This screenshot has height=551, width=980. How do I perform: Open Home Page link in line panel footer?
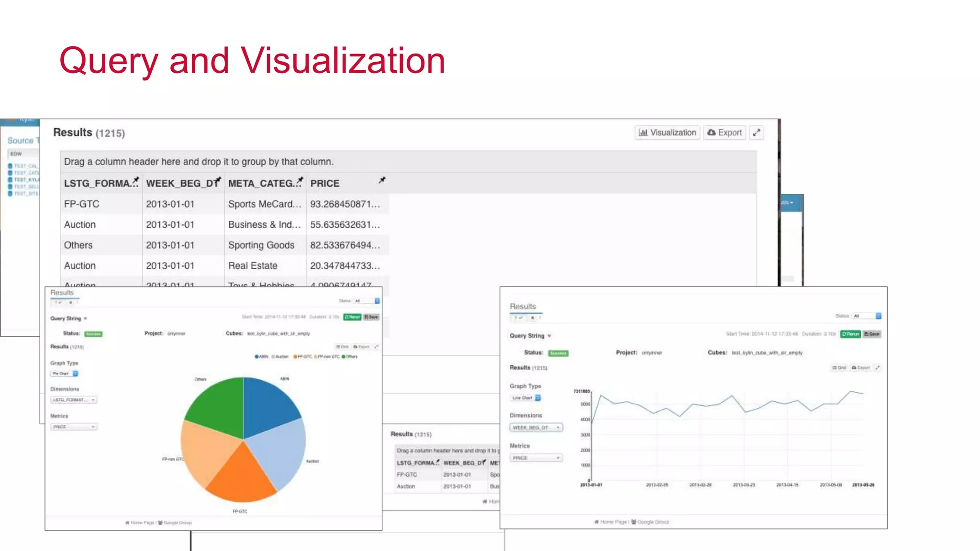[611, 522]
